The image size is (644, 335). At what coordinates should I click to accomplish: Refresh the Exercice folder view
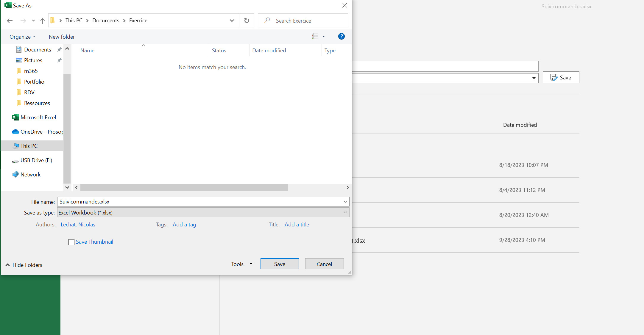[247, 20]
